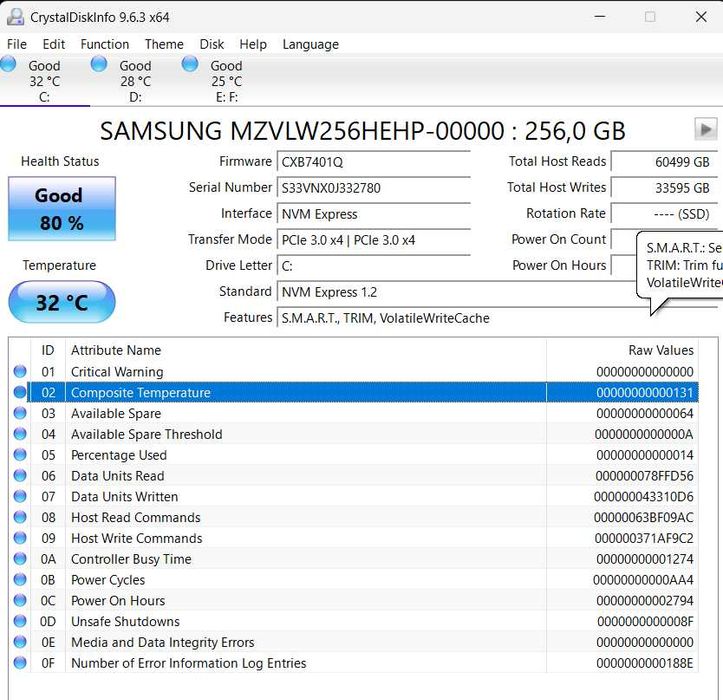Click status orb of Unsafe Shutdowns row
This screenshot has height=700, width=723.
pos(20,621)
